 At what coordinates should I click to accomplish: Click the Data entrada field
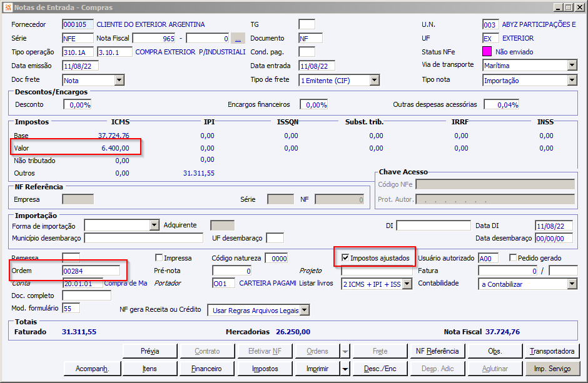click(x=317, y=66)
